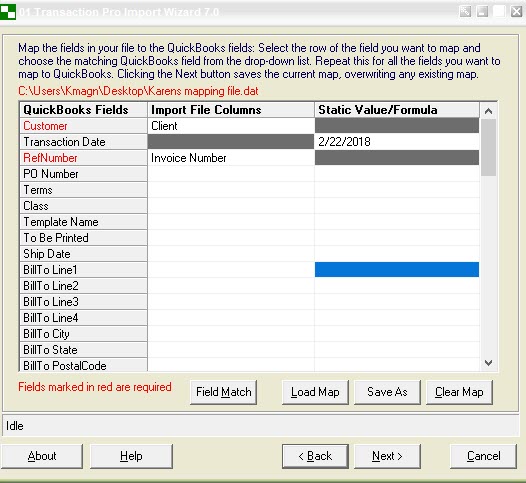Image resolution: width=526 pixels, height=483 pixels.
Task: Select the BillTo Line3 field row
Action: point(84,302)
